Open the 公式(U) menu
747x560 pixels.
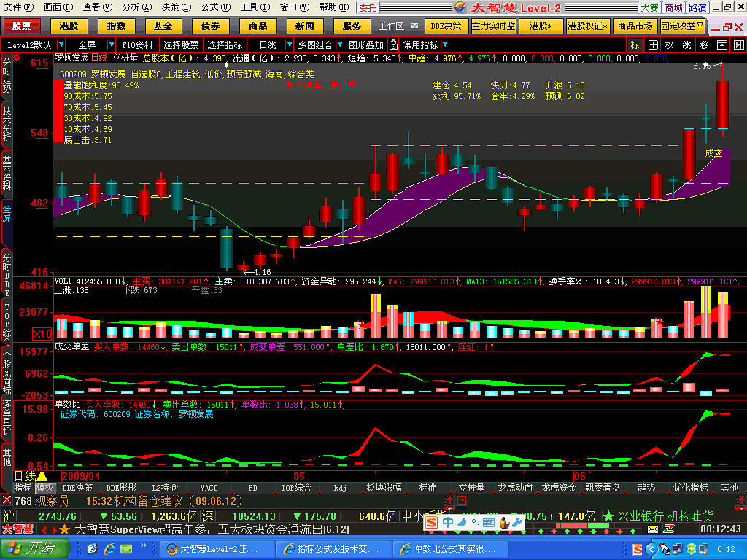pyautogui.click(x=216, y=7)
